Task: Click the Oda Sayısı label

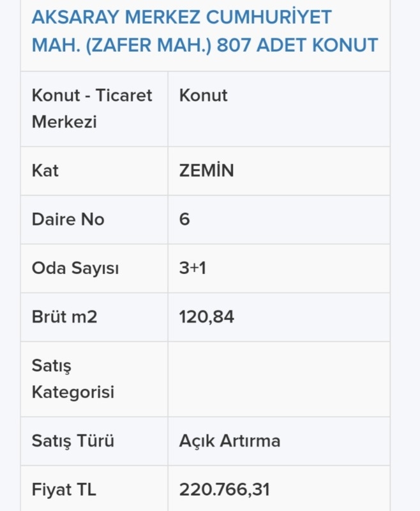Action: click(x=75, y=268)
